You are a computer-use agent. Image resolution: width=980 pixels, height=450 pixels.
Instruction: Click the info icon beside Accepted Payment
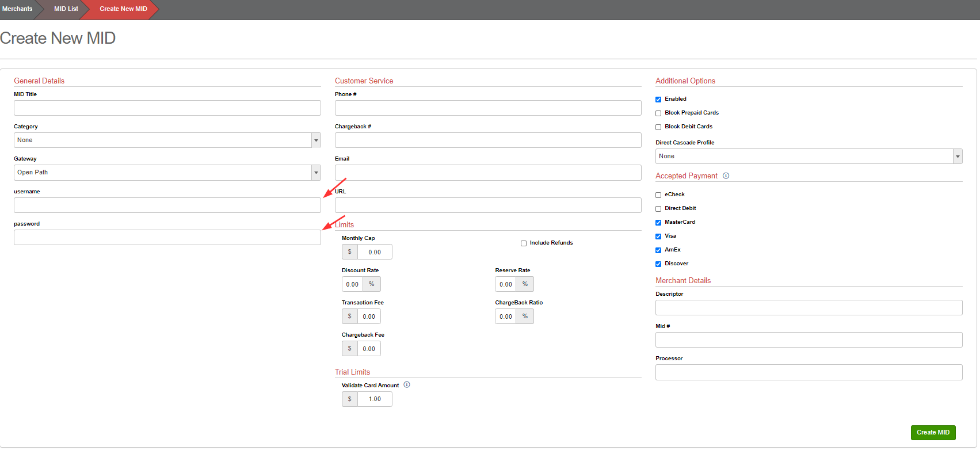[x=726, y=176]
